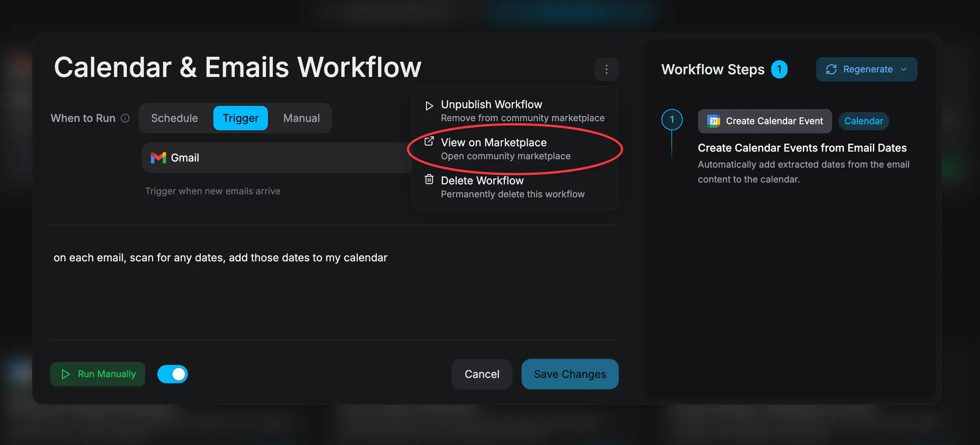The width and height of the screenshot is (980, 445).
Task: Click the green play icon in Run Manually
Action: [x=66, y=374]
